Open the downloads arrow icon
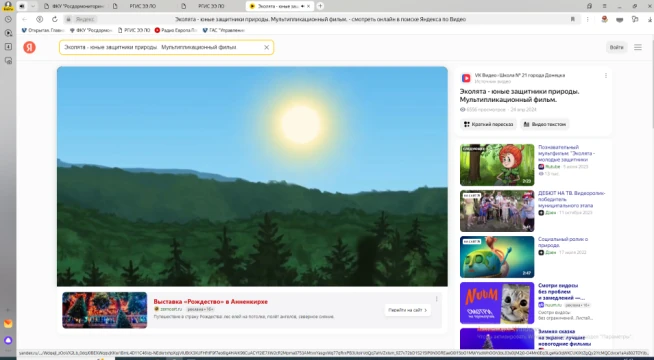654x360 pixels. 649,19
